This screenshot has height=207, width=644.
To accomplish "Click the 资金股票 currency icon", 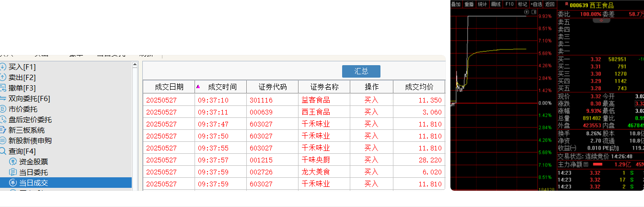I will pos(13,161).
